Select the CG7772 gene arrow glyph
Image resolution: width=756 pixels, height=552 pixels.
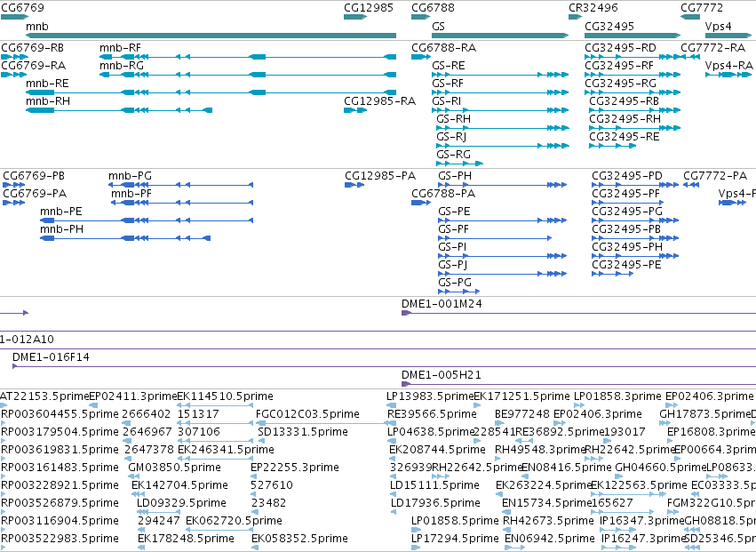click(x=690, y=17)
